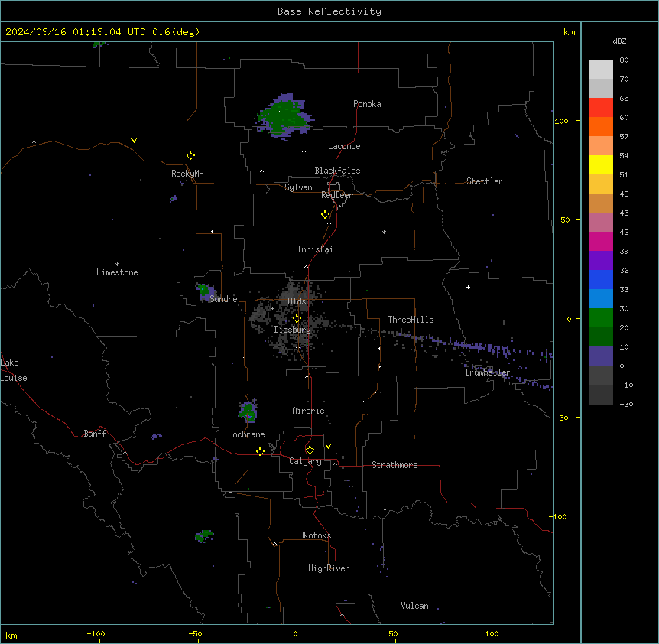
Task: Click the ThreeHills city label
Action: coord(411,320)
